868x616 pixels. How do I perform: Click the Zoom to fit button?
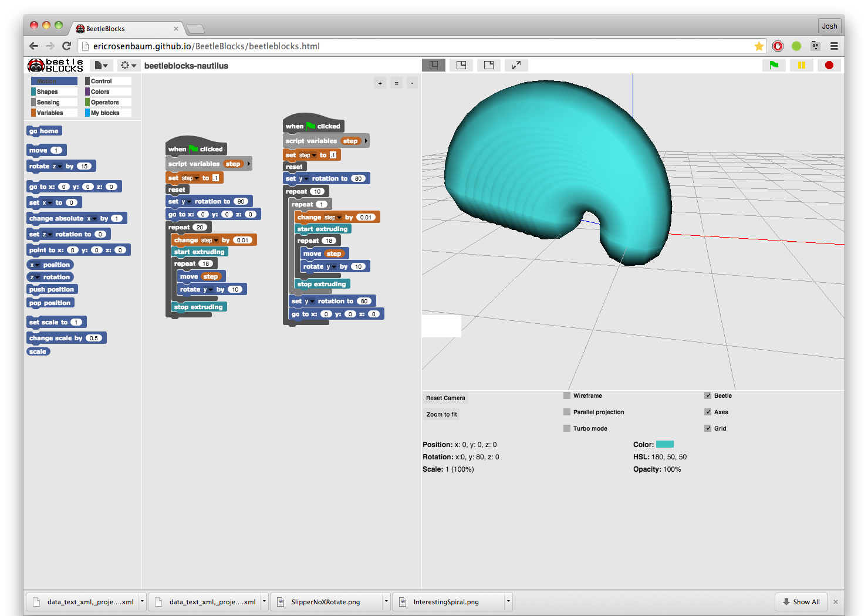[441, 414]
